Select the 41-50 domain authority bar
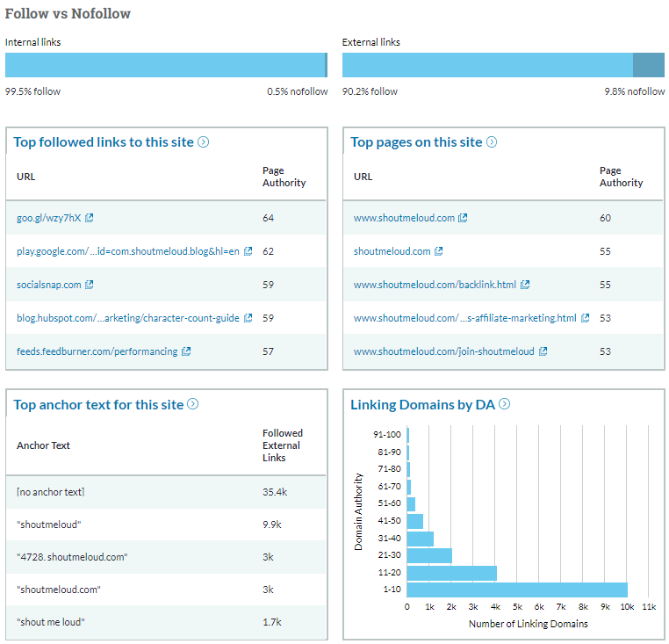 [x=415, y=521]
